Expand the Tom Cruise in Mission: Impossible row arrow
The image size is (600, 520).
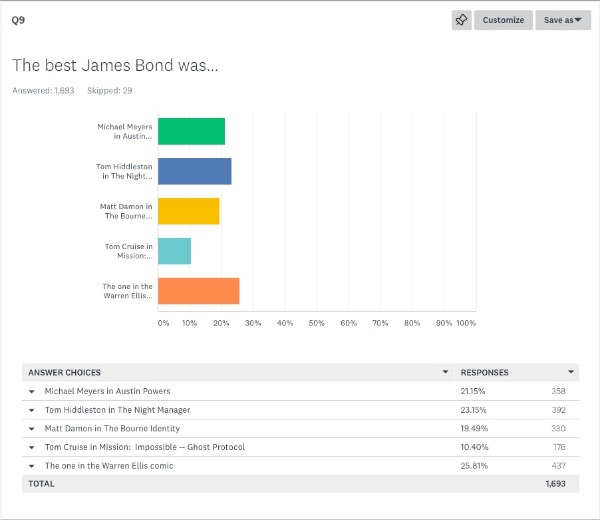pyautogui.click(x=32, y=447)
